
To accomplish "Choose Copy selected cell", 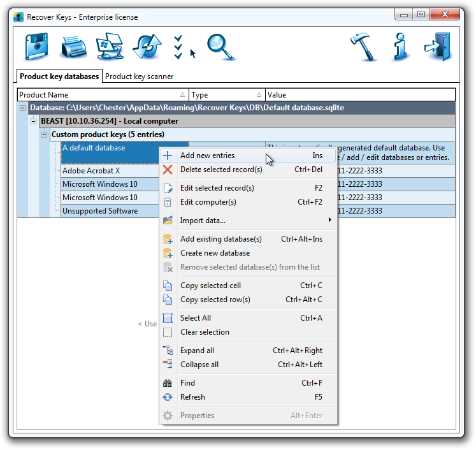I will [249, 286].
